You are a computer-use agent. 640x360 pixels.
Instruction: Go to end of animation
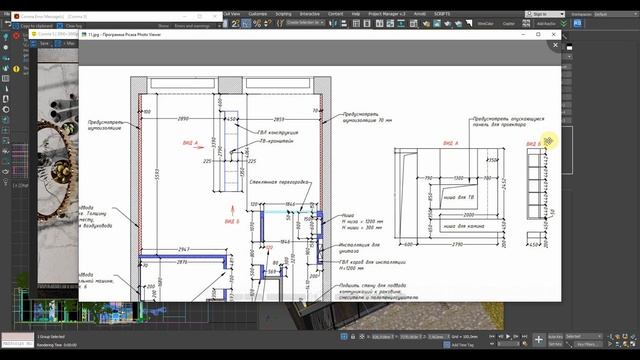coord(524,337)
